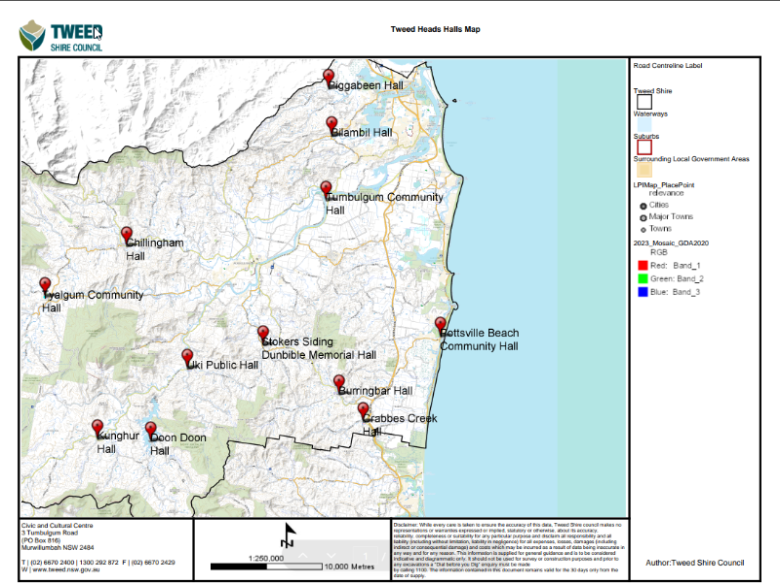This screenshot has width=780, height=583.
Task: Select the Uki Public Hall pin
Action: tap(187, 358)
